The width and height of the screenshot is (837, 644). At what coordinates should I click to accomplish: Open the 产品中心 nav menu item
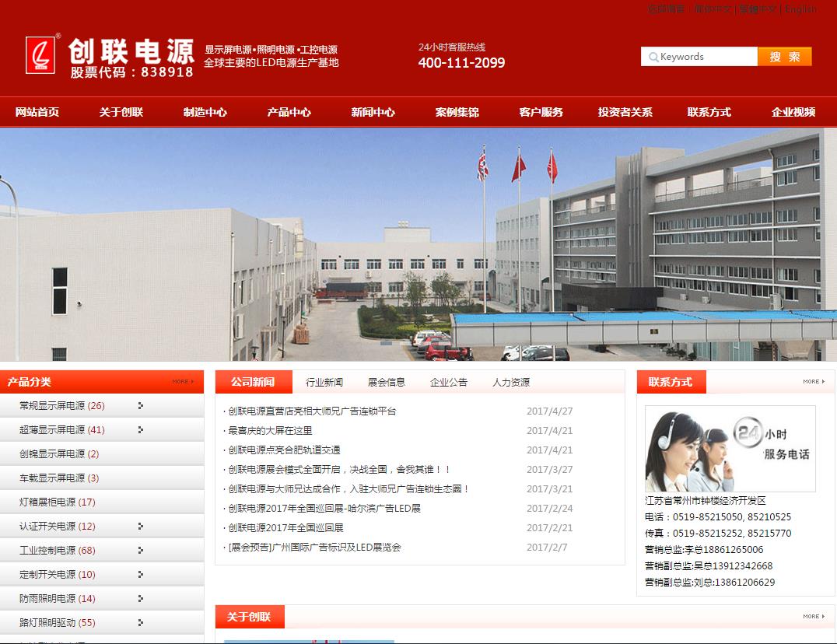tap(289, 112)
